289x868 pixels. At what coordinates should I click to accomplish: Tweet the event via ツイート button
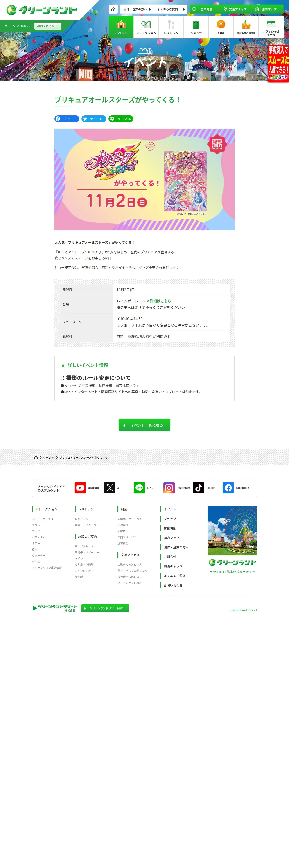(94, 119)
